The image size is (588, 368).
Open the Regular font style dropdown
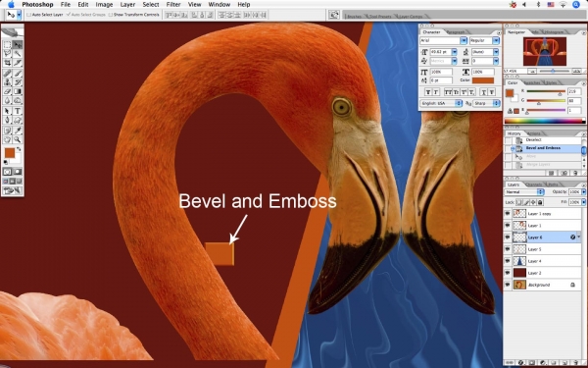[x=496, y=40]
